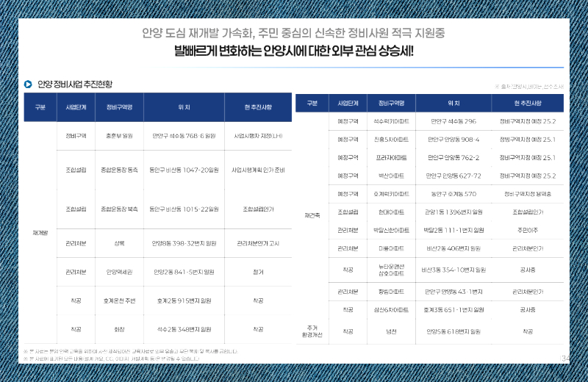Screen dimensions: 588x382
Task: Click the '주민이주' status cell
Action: point(528,230)
